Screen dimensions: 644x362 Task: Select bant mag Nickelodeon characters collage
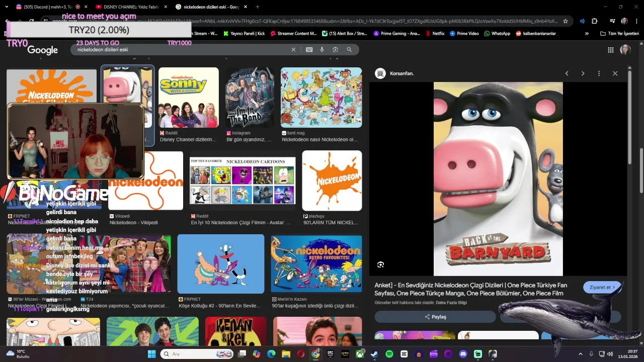(x=321, y=98)
